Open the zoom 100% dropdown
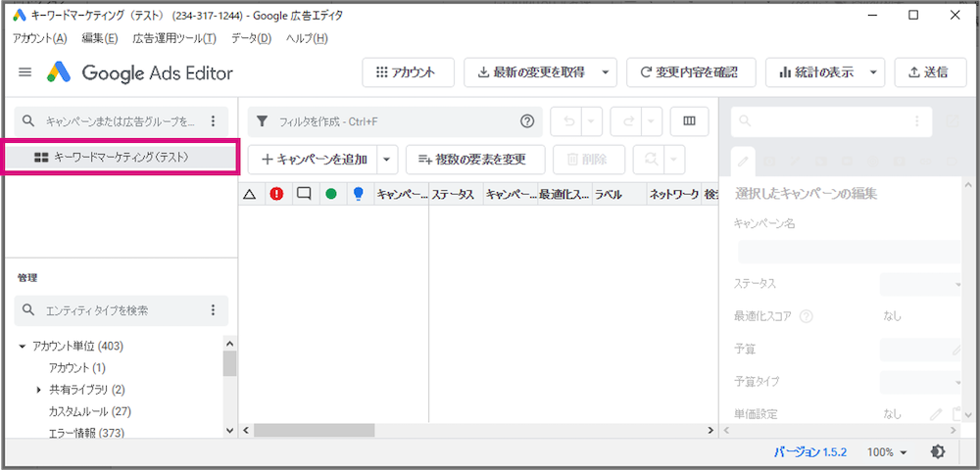This screenshot has width=980, height=470. 888,451
